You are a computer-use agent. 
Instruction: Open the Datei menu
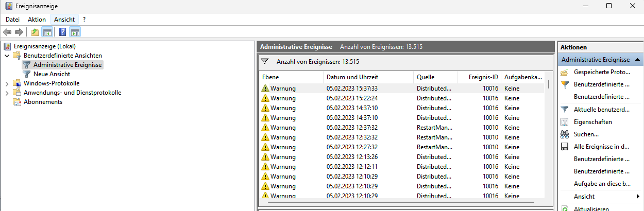[13, 19]
